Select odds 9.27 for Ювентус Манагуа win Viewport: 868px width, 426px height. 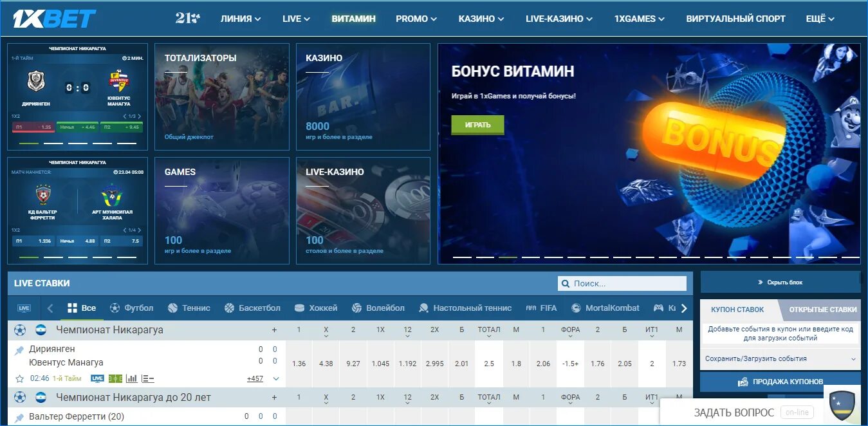click(353, 364)
